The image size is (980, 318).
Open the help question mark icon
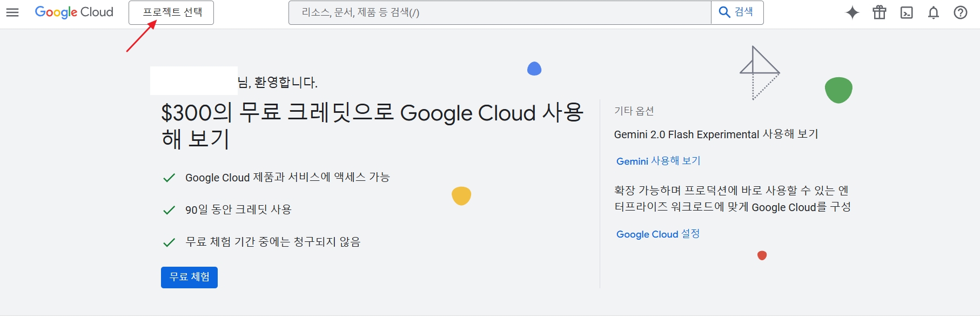tap(961, 12)
